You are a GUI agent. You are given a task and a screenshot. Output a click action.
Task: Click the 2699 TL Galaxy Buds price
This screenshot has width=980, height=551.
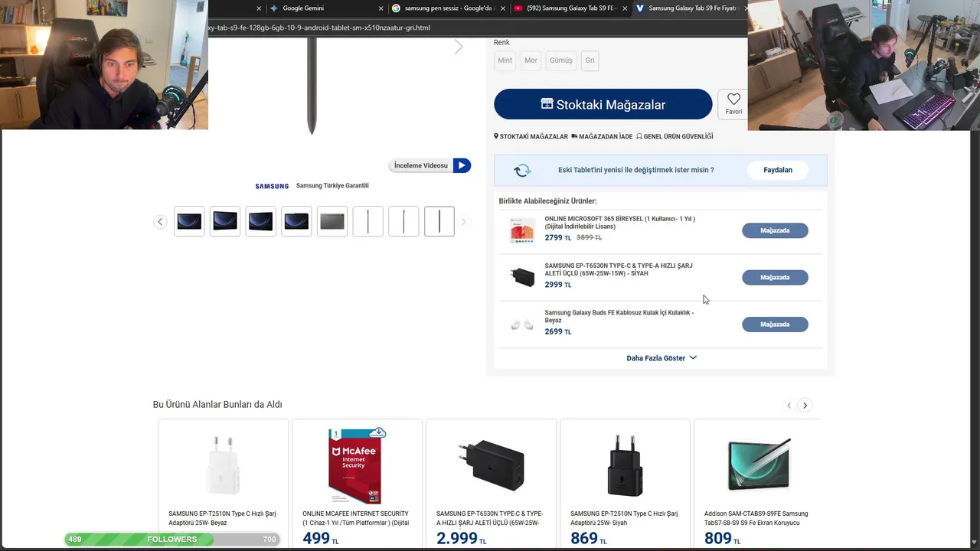[x=558, y=331]
